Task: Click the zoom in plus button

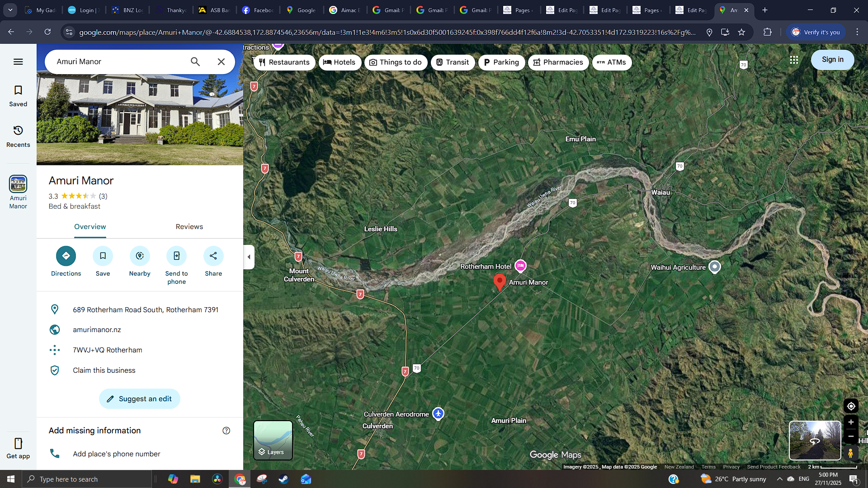Action: pyautogui.click(x=851, y=422)
